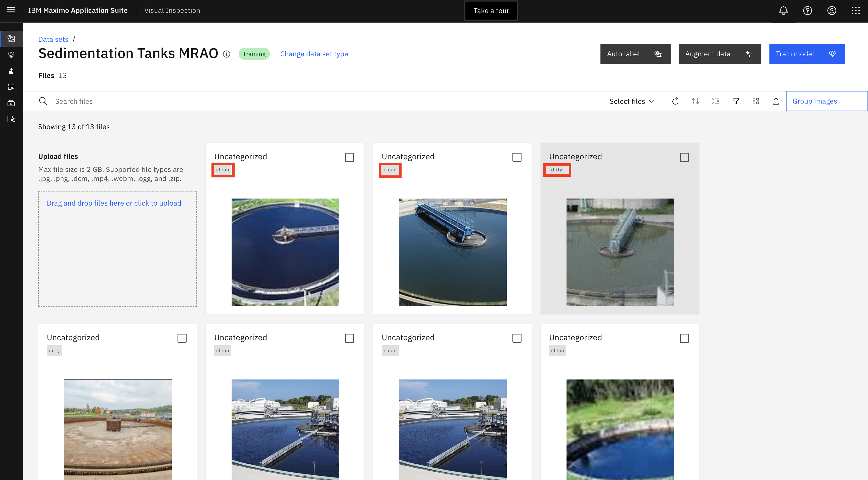
Task: Click the refresh files icon
Action: coord(675,101)
